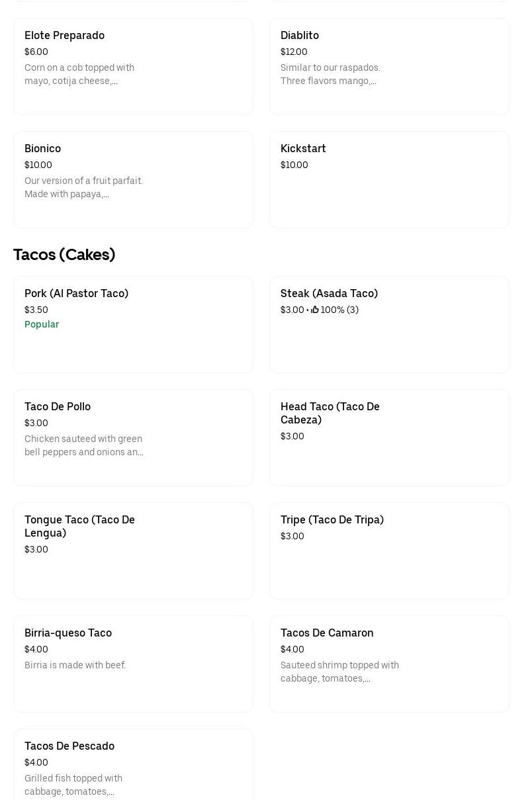The width and height of the screenshot is (532, 800).
Task: Select the Bionico fruit parfait card
Action: click(x=132, y=179)
